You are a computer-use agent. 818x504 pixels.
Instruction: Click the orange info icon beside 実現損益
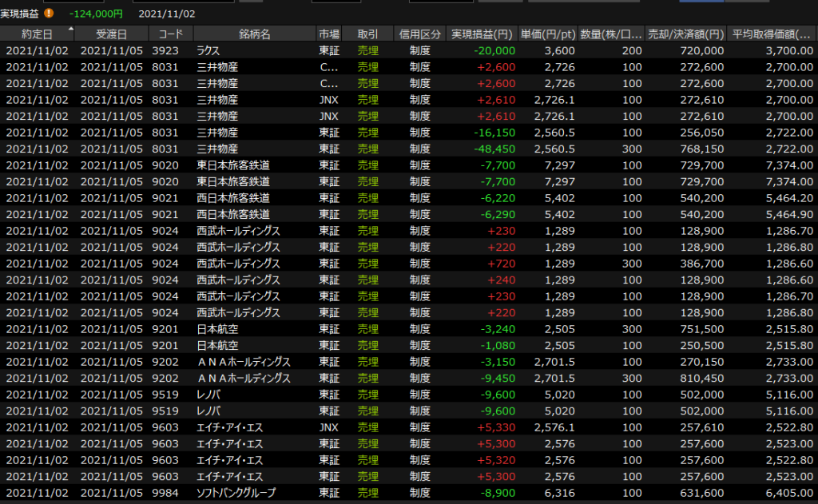tap(50, 14)
